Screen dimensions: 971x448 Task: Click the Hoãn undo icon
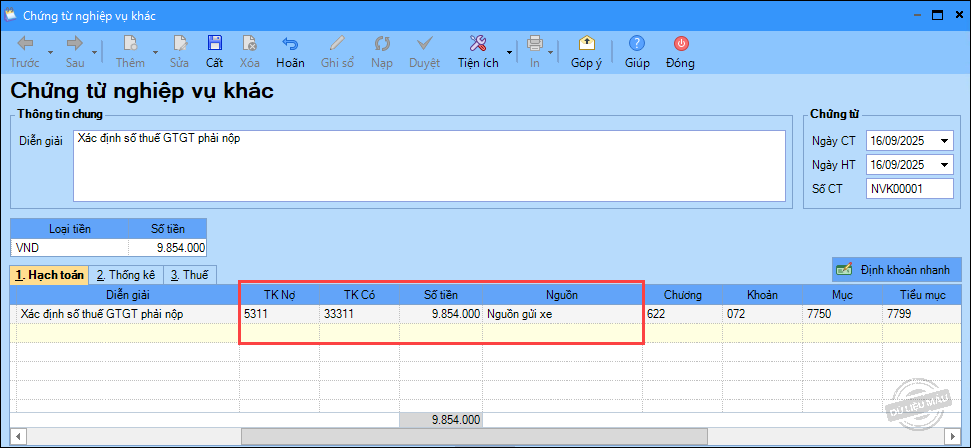tap(290, 44)
